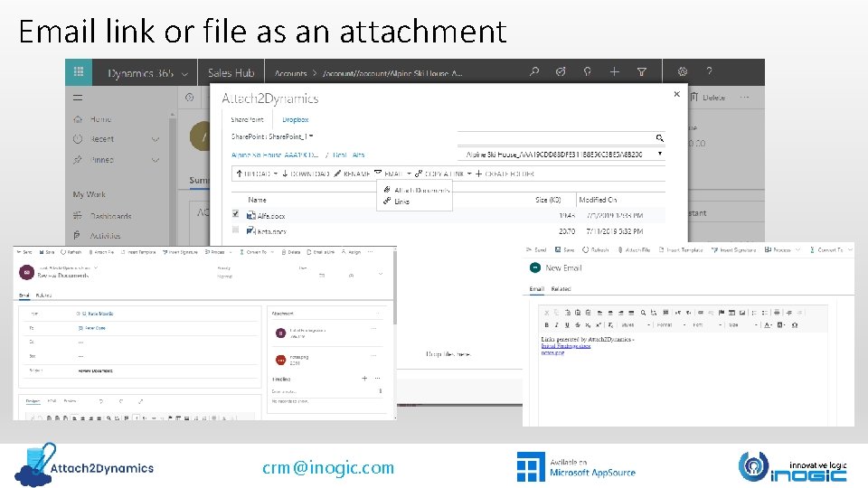Choose Links from the Email menu
Image resolution: width=868 pixels, height=488 pixels.
coord(396,202)
